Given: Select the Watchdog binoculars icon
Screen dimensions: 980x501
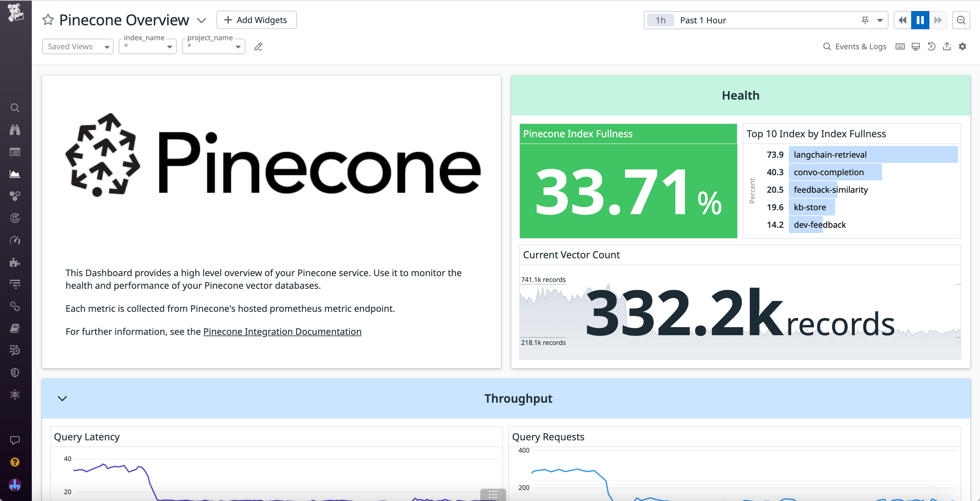Looking at the screenshot, I should pos(15,130).
